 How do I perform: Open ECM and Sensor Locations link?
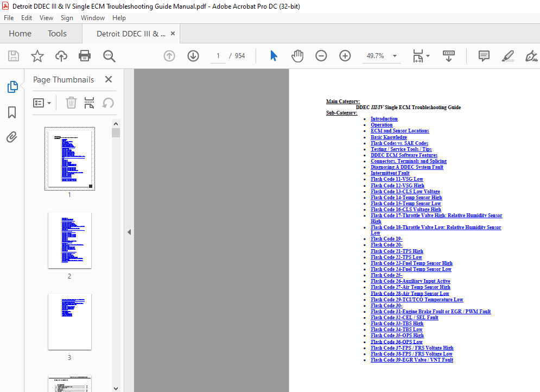tap(400, 131)
